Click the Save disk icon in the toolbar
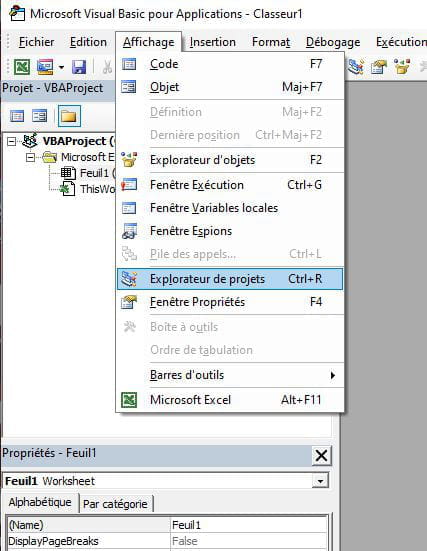Image resolution: width=427 pixels, height=551 pixels. point(79,67)
